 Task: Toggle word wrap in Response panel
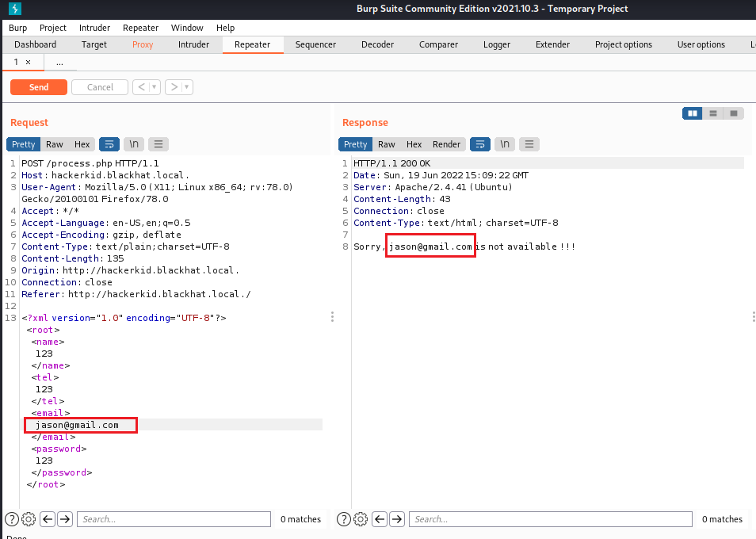tap(480, 144)
